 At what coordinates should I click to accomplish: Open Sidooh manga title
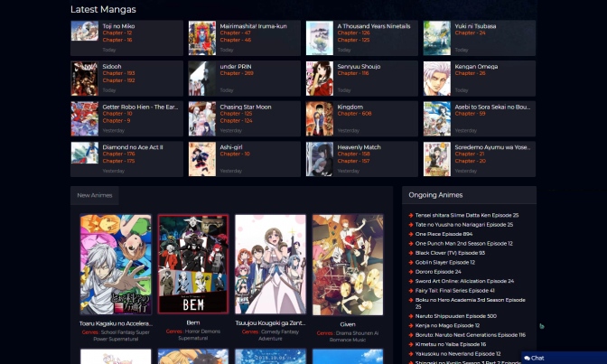pos(112,66)
